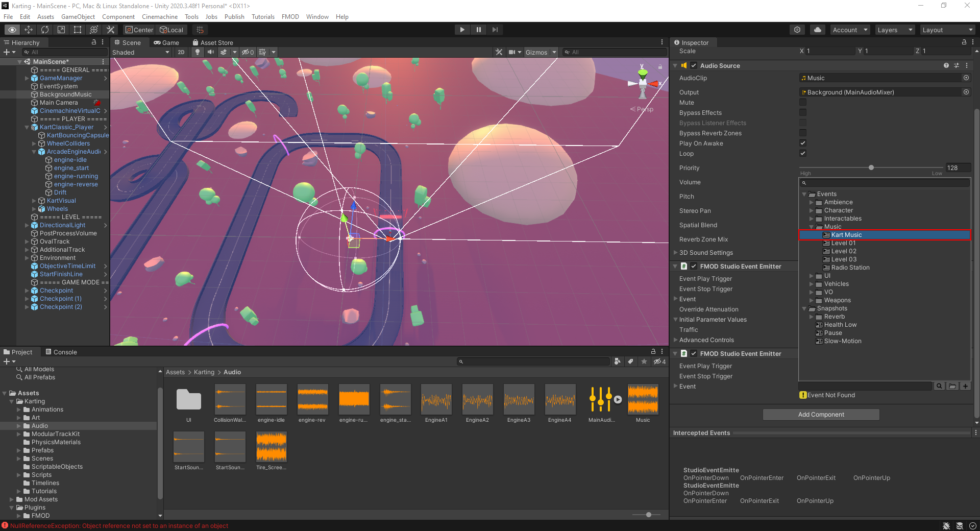Viewport: 980px width, 531px height.
Task: Select the Rotate tool
Action: coord(45,30)
